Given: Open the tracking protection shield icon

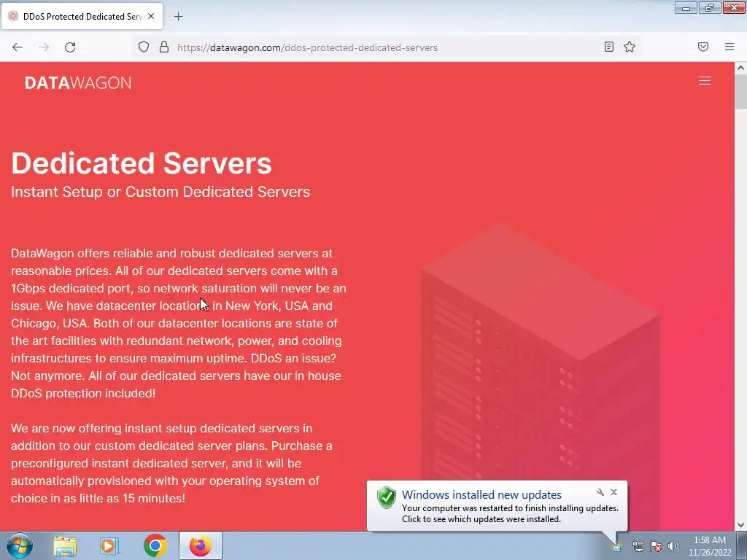Looking at the screenshot, I should (x=144, y=47).
